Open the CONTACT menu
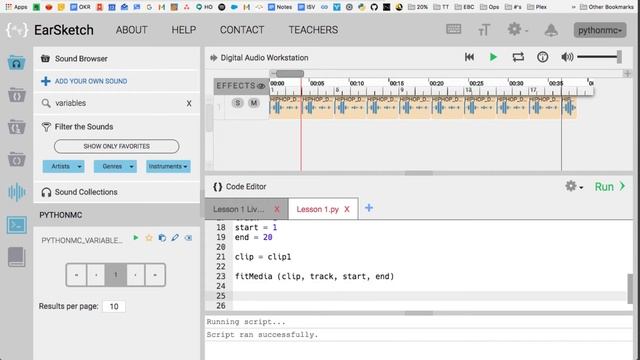Screen dimensions: 640x360 [242, 30]
